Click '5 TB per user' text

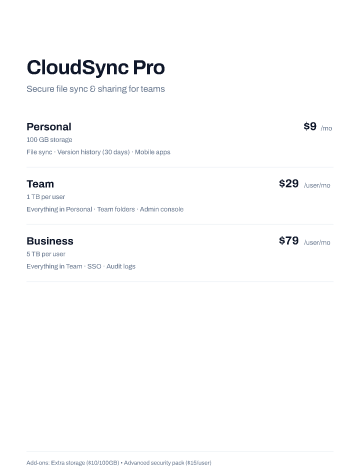pyautogui.click(x=46, y=254)
